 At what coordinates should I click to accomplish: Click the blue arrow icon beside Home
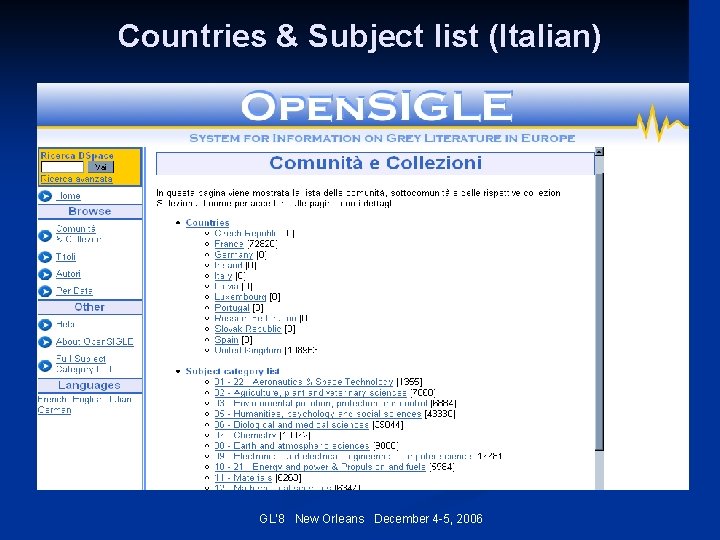pyautogui.click(x=45, y=196)
